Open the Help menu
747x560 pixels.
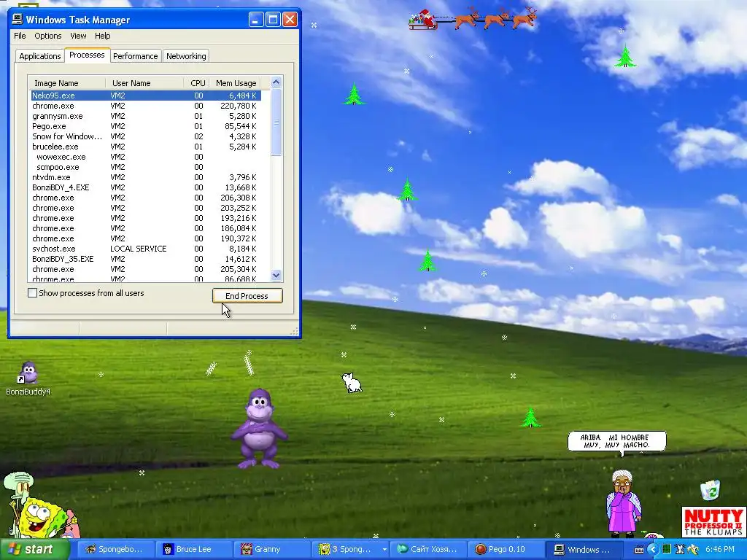pyautogui.click(x=102, y=36)
